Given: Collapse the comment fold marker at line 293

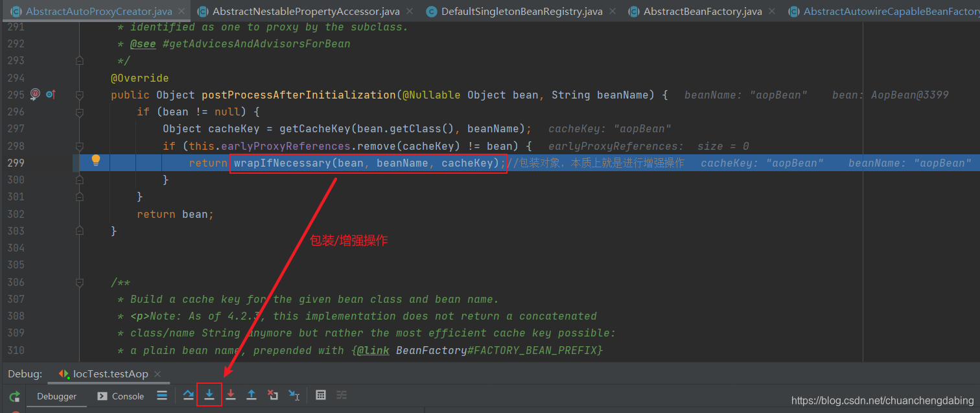Looking at the screenshot, I should point(79,60).
